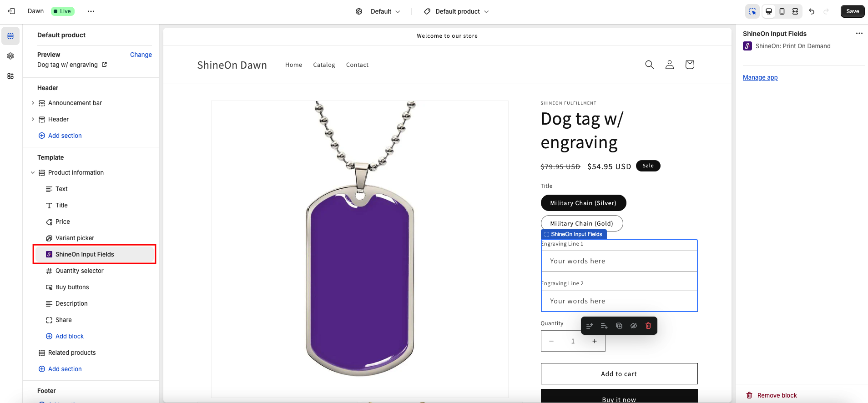The image size is (868, 403).
Task: Open the Manage app link
Action: click(760, 77)
